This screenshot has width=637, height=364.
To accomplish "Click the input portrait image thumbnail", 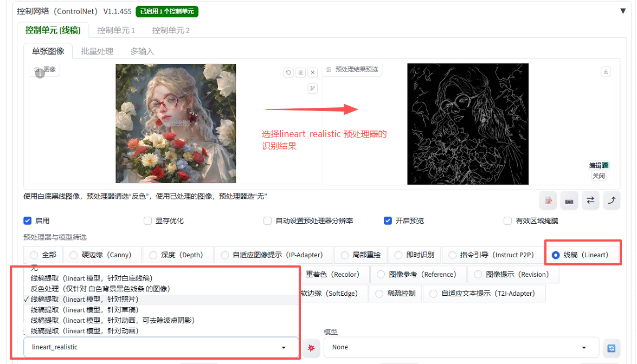I will (176, 123).
